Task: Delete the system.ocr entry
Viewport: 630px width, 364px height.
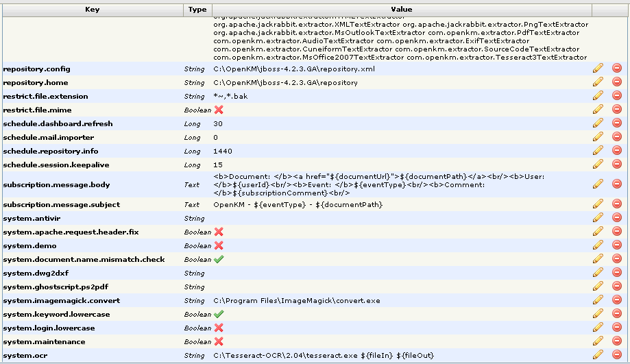Action: pyautogui.click(x=617, y=355)
